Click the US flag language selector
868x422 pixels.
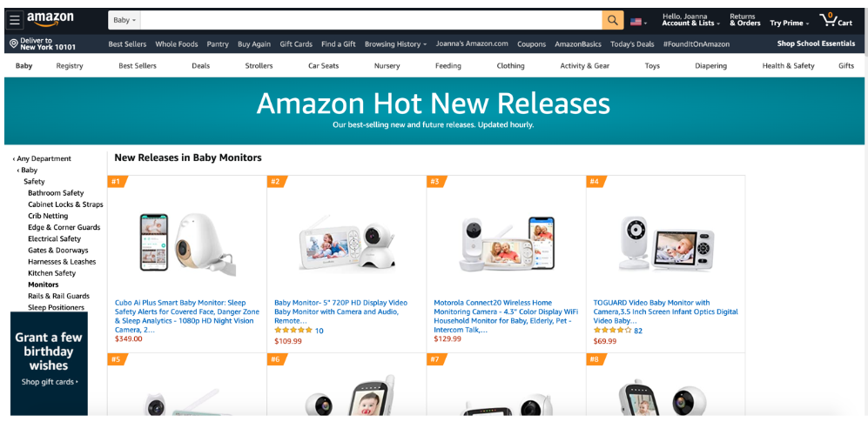point(638,22)
